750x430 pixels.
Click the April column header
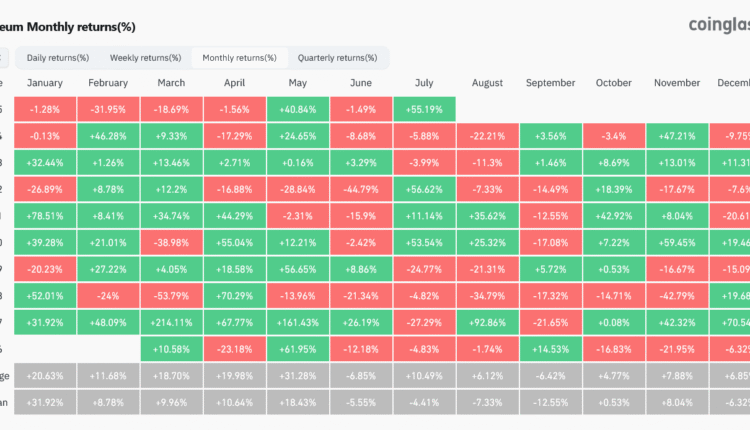coord(234,83)
